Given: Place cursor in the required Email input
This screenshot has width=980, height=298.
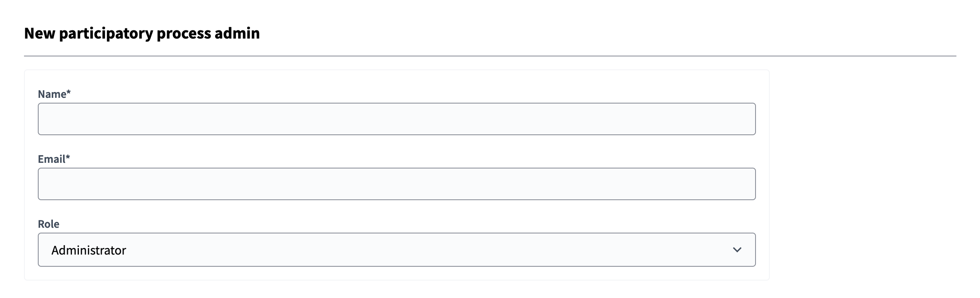Looking at the screenshot, I should (396, 184).
